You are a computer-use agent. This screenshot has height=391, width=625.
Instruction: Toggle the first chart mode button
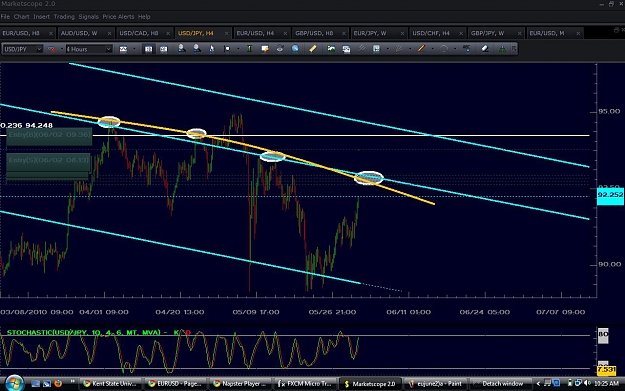(x=148, y=49)
